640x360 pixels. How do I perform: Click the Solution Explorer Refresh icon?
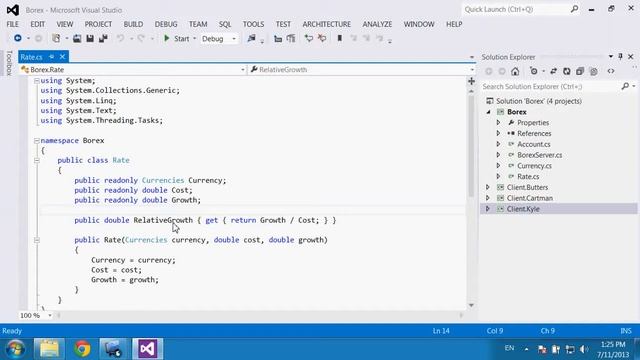(x=567, y=71)
